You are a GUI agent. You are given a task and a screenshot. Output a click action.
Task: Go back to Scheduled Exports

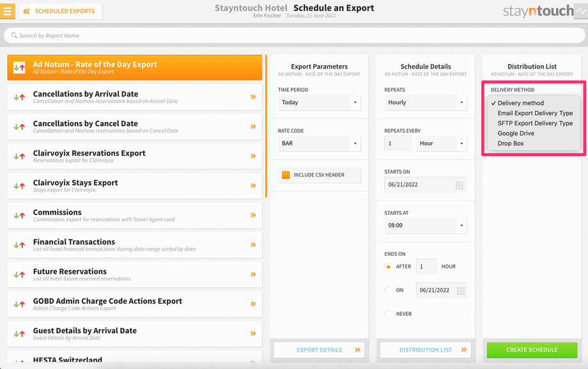[x=61, y=12]
